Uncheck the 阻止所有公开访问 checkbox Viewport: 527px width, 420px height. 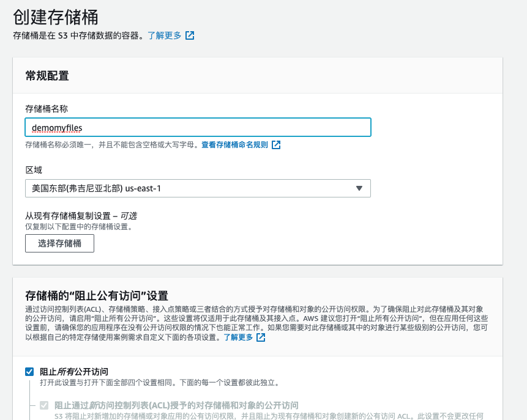coord(29,372)
